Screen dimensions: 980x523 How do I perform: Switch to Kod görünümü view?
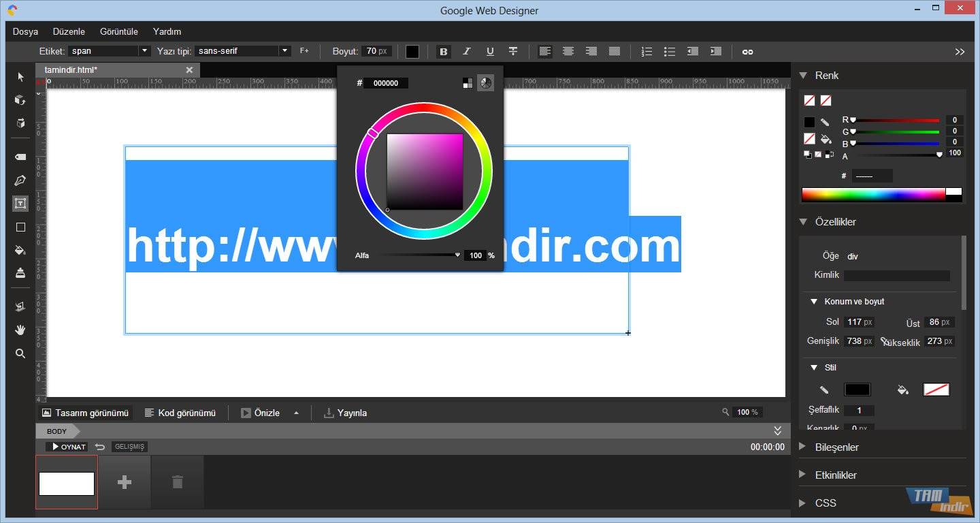(180, 413)
